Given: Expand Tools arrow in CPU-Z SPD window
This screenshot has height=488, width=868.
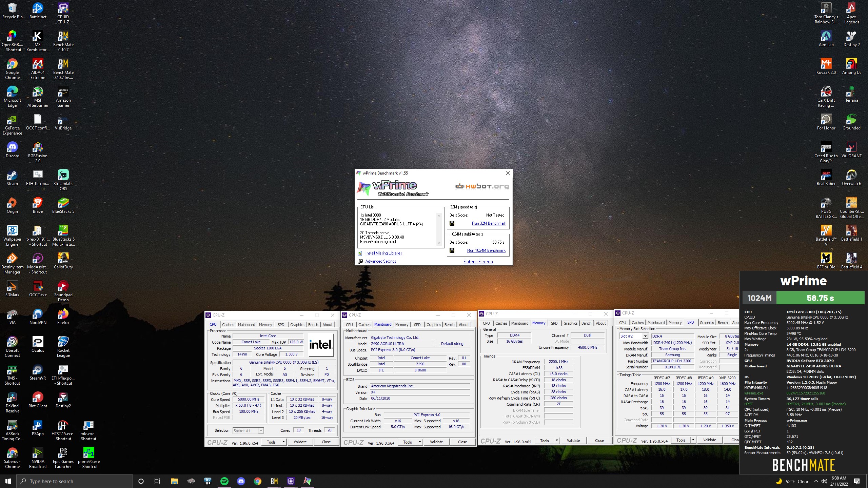Looking at the screenshot, I should coord(693,440).
